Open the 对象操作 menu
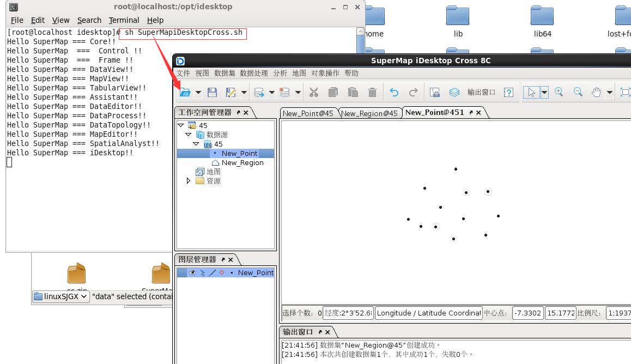 click(325, 73)
